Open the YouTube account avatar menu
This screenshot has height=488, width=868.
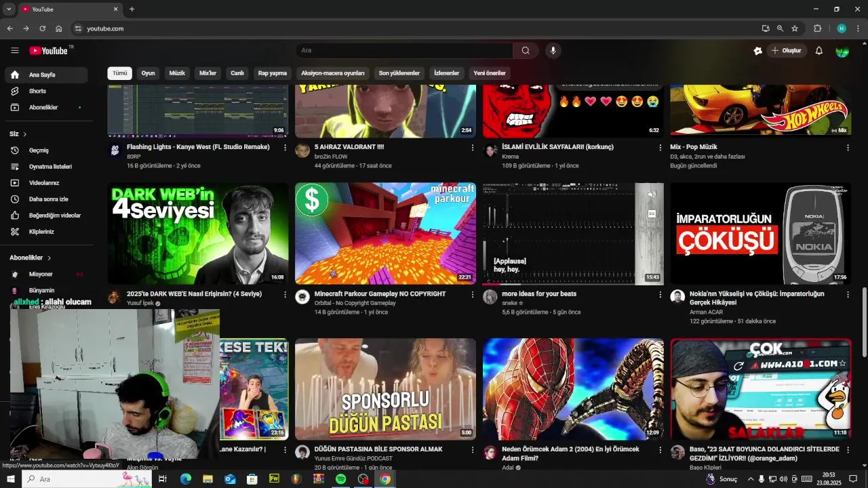(x=842, y=51)
